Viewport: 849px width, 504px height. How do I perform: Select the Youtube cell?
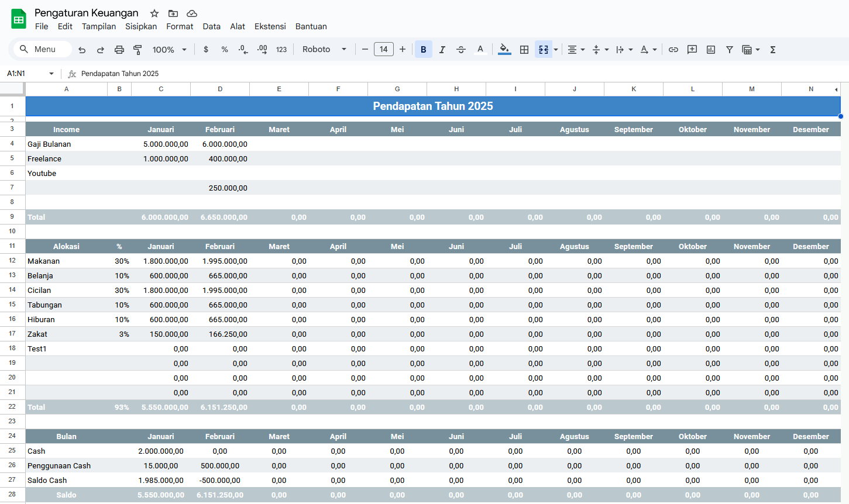click(66, 173)
